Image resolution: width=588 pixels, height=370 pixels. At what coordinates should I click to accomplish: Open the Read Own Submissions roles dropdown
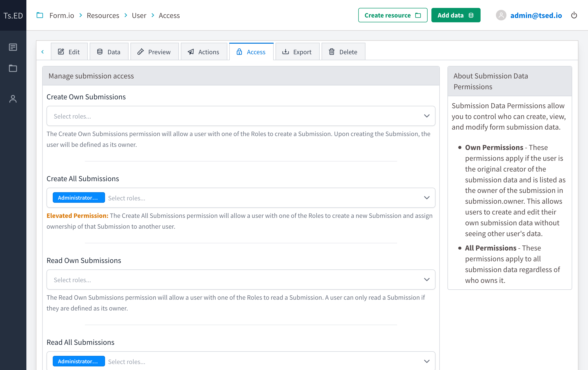(x=427, y=279)
